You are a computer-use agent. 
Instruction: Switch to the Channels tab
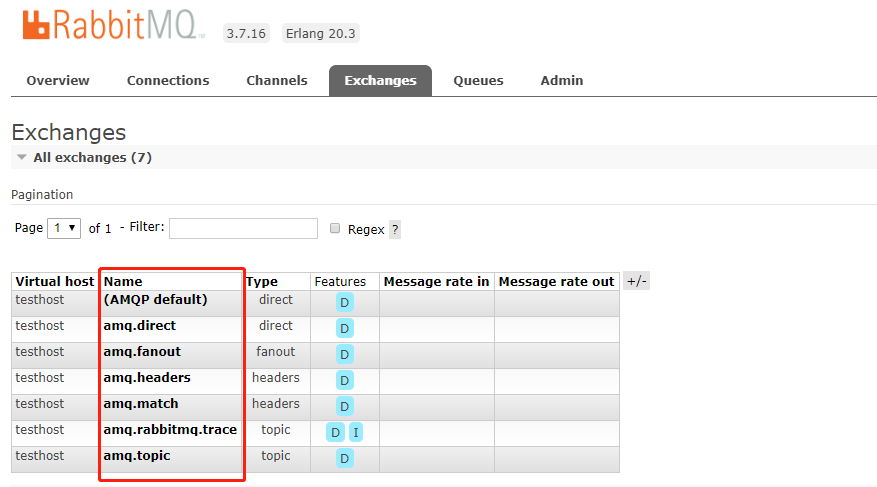coord(277,81)
